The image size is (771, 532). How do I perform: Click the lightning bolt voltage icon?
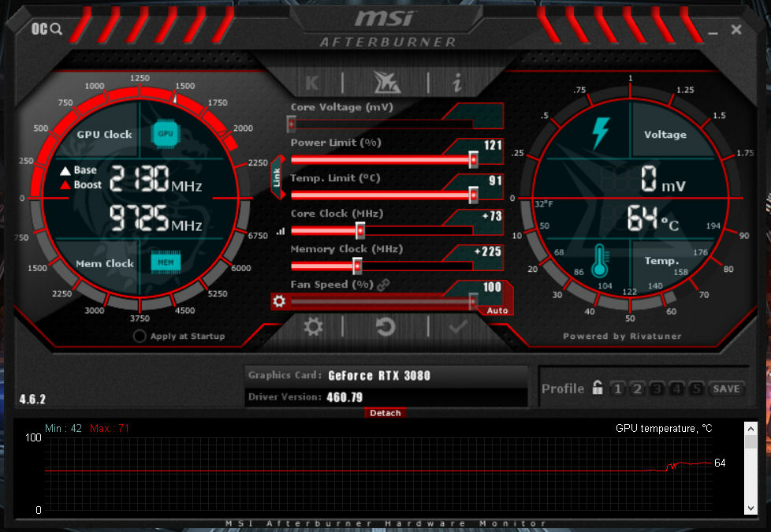601,132
